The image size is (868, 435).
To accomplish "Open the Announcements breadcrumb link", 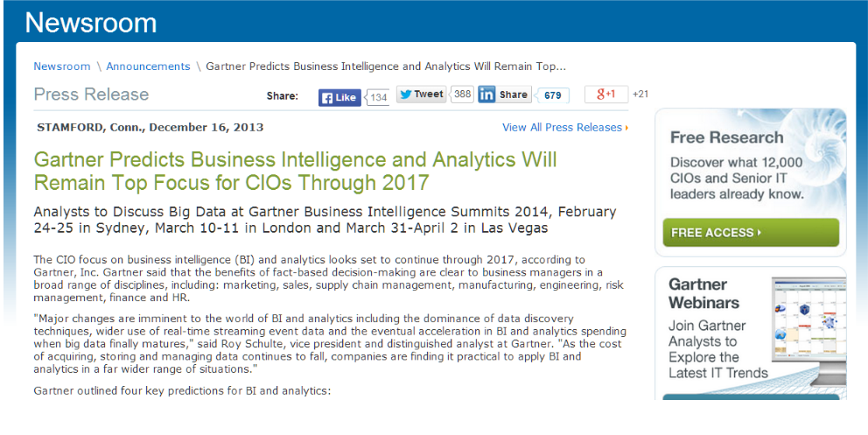I will pyautogui.click(x=148, y=67).
